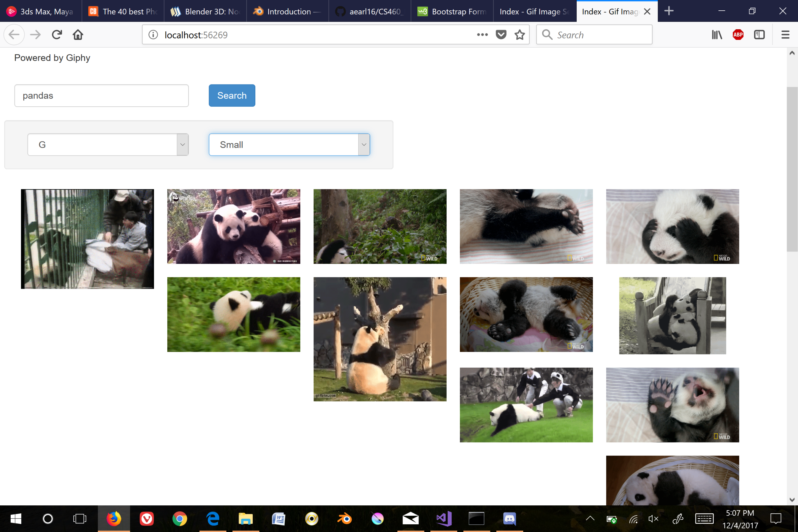The height and width of the screenshot is (532, 798).
Task: Expand the Small size dropdown
Action: pyautogui.click(x=289, y=145)
